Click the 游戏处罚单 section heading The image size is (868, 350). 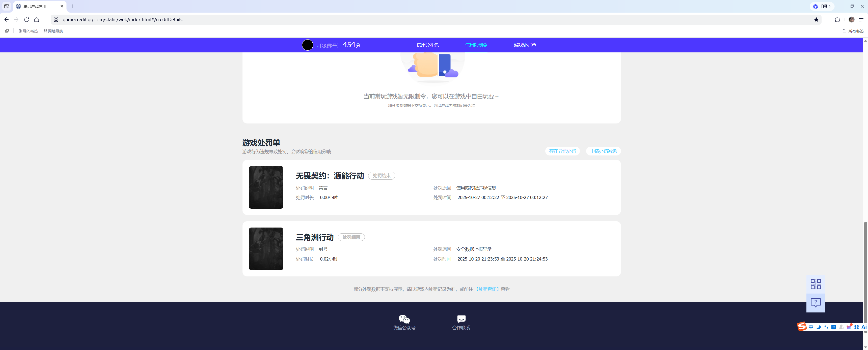click(x=261, y=143)
